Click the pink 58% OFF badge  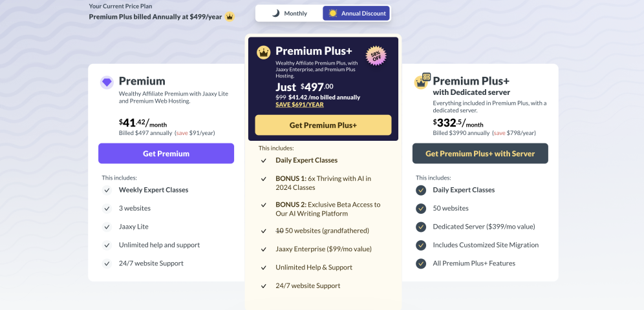click(x=376, y=55)
